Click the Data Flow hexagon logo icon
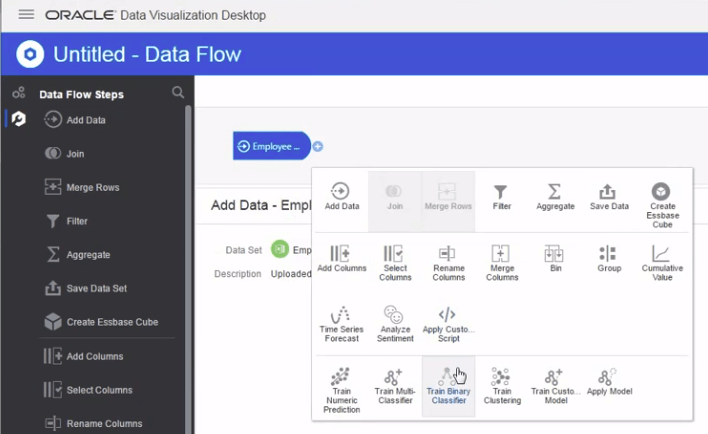 30,54
